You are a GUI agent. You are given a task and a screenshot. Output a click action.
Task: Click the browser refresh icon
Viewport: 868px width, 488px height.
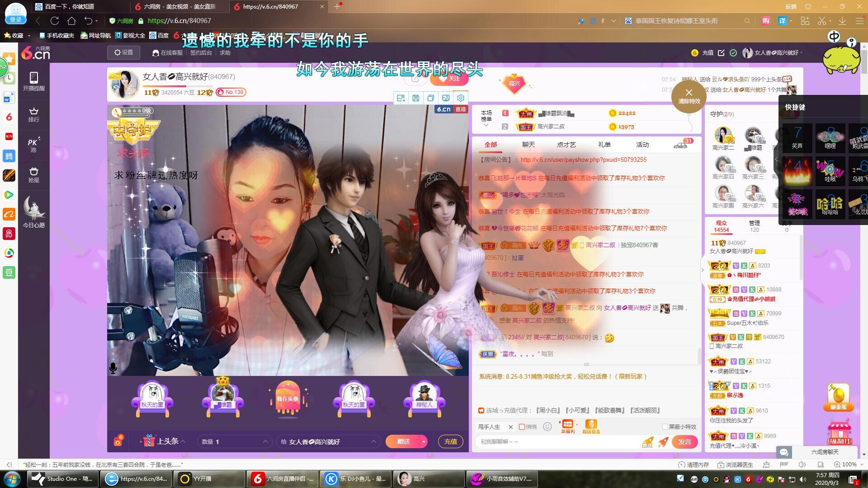[x=55, y=21]
